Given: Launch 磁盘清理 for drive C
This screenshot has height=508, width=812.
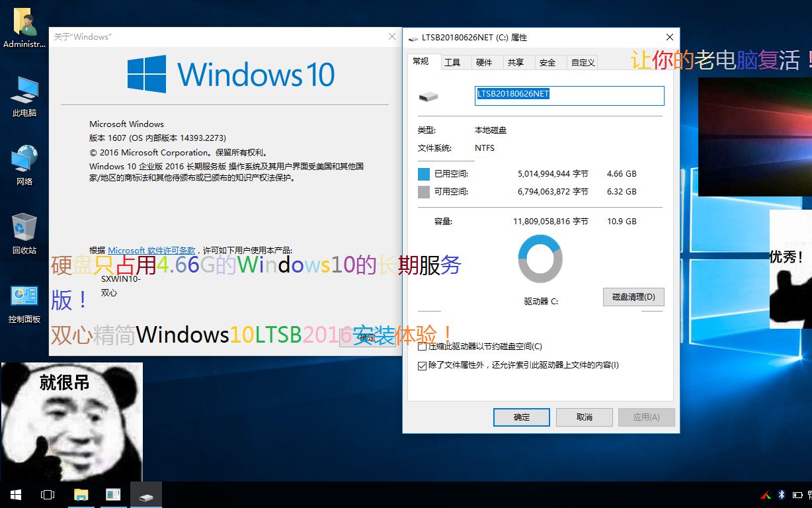Looking at the screenshot, I should pos(633,296).
